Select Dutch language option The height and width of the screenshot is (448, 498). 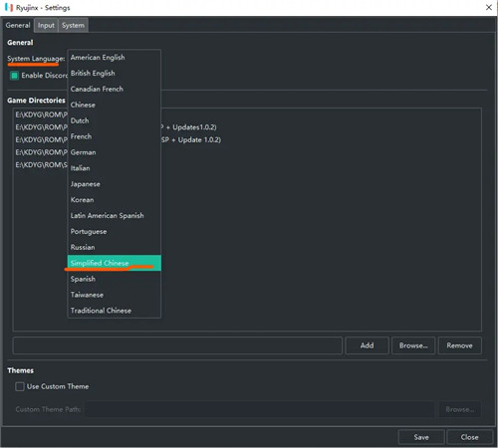click(115, 120)
